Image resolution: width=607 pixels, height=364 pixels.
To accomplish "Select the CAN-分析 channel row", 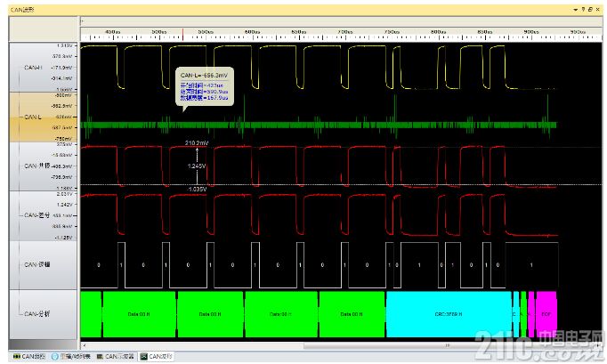I will 44,314.
